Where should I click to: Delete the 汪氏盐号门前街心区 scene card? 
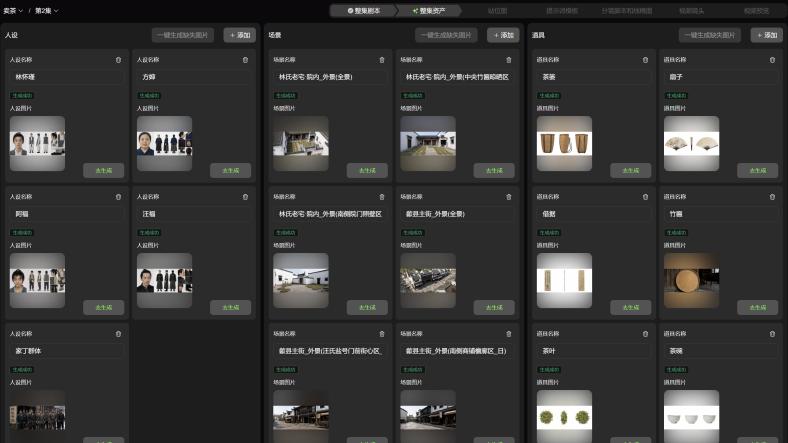pos(382,334)
